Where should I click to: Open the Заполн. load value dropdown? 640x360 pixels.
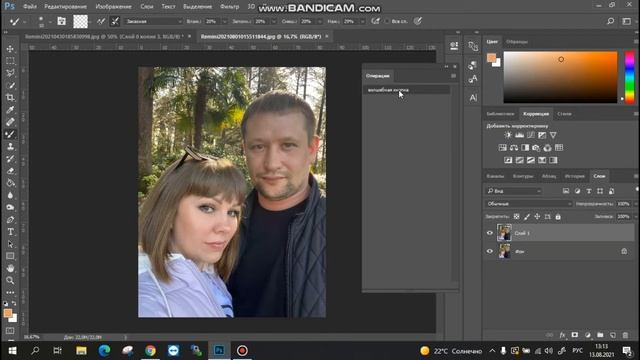pos(273,21)
